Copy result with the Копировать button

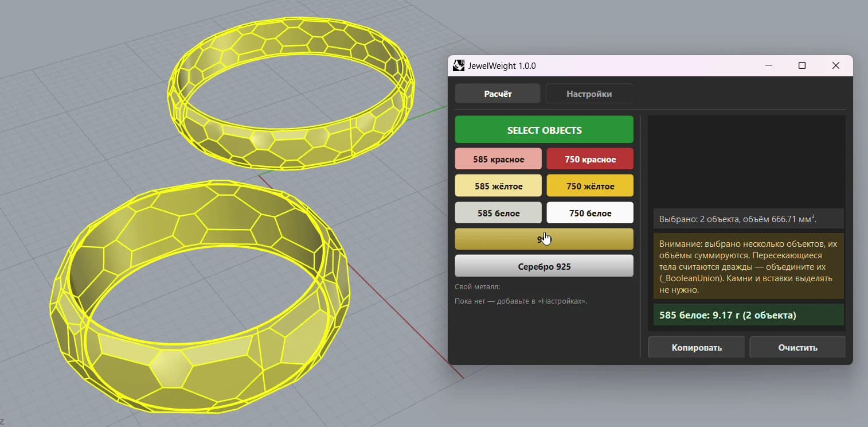pos(697,347)
